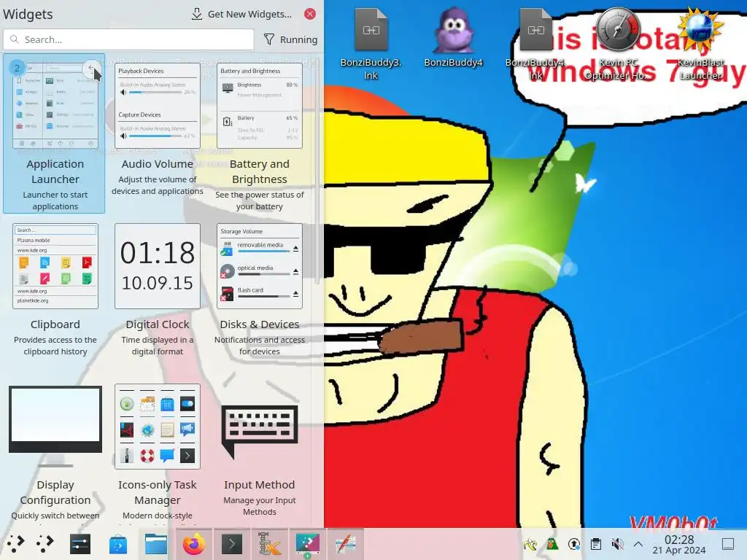The width and height of the screenshot is (747, 560).
Task: Launch Firefox from the taskbar
Action: click(x=194, y=544)
